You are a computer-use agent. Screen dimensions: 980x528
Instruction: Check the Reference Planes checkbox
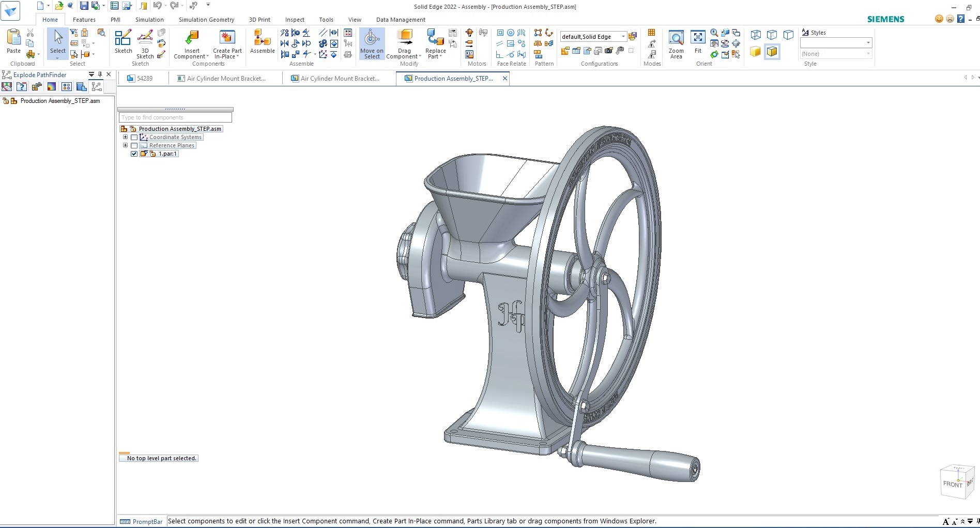[134, 145]
